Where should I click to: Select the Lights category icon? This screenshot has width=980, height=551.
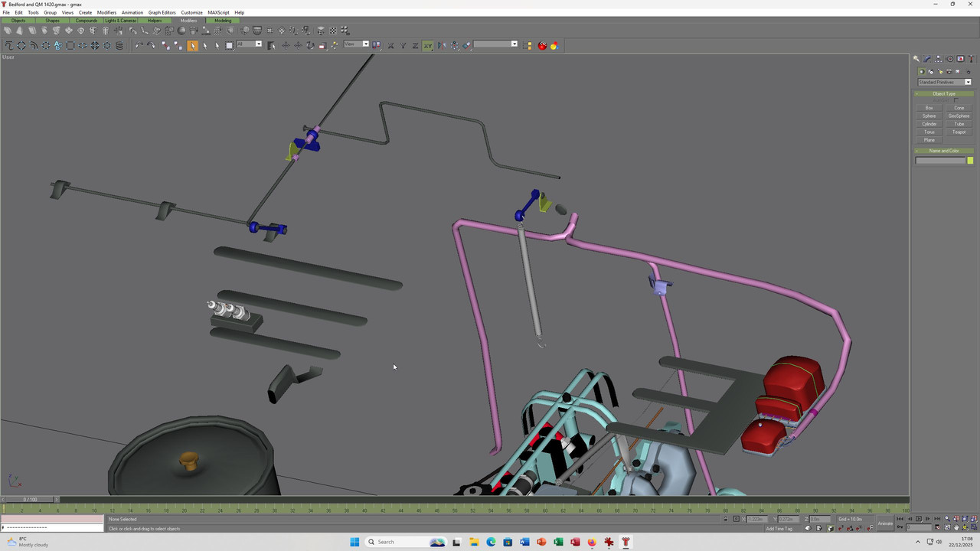click(x=940, y=72)
